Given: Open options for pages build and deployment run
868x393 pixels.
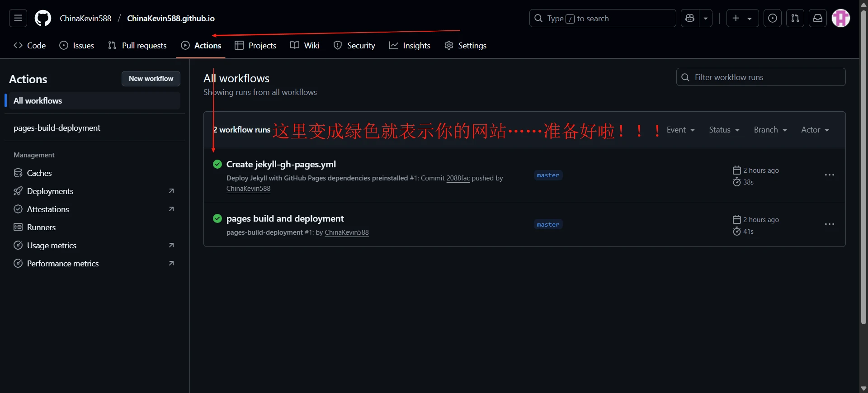Looking at the screenshot, I should pos(829,224).
